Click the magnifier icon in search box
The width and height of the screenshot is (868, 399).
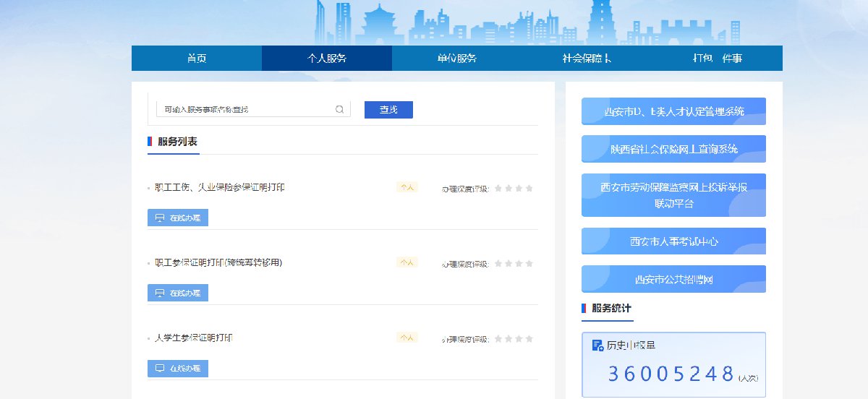coord(339,110)
